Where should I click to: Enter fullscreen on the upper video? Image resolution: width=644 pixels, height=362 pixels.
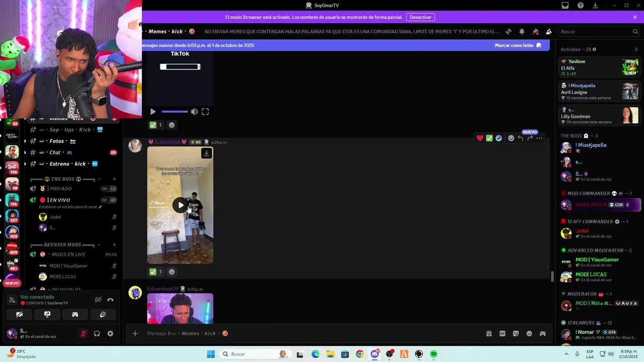tap(205, 112)
